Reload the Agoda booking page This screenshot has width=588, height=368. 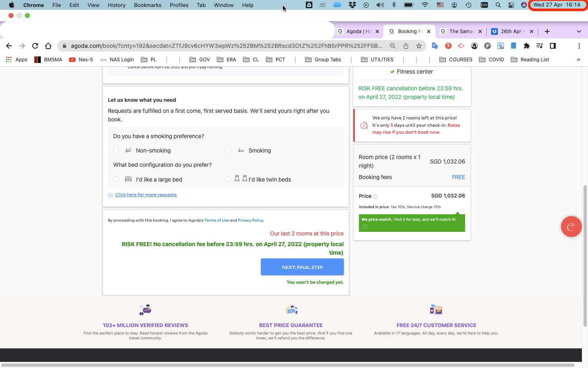(x=35, y=46)
